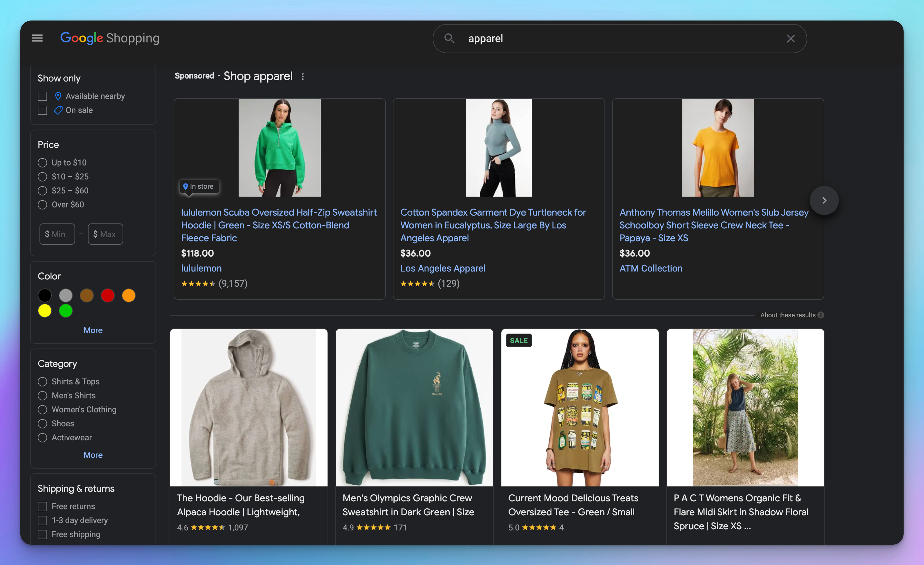This screenshot has width=924, height=565.
Task: Open the hamburger main menu
Action: pos(37,38)
